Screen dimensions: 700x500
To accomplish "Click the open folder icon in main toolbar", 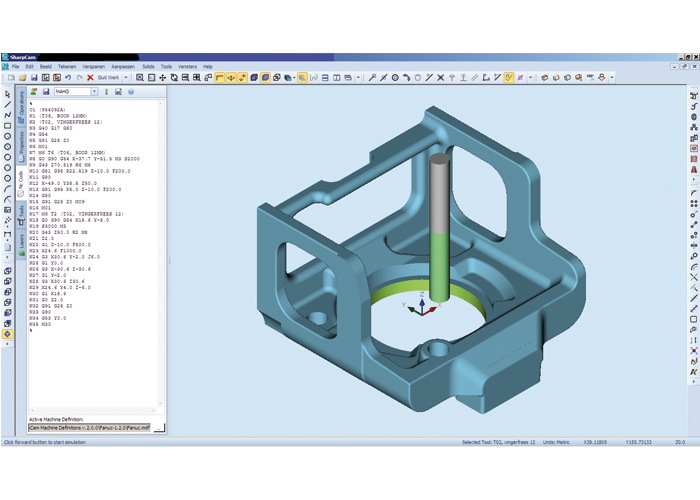I will coord(23,77).
